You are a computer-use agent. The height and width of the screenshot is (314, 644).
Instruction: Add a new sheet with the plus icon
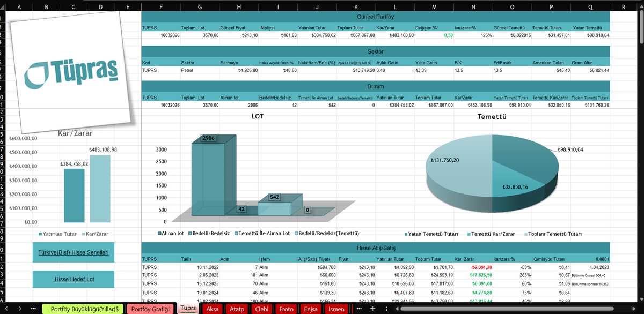click(x=372, y=309)
